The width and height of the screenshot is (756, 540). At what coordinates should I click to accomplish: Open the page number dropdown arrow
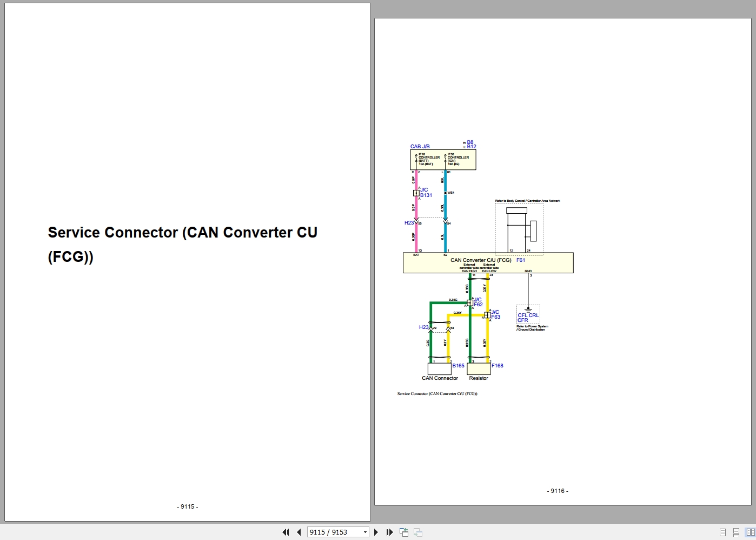pos(365,532)
